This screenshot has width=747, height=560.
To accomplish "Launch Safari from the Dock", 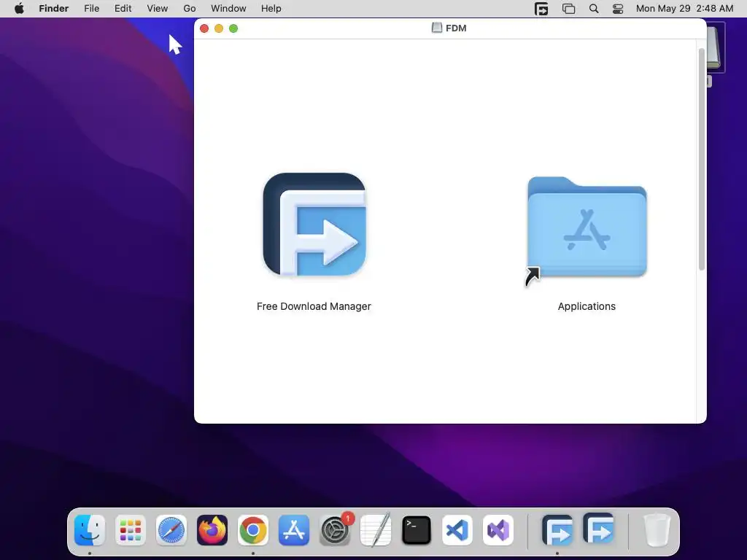I will (x=171, y=530).
